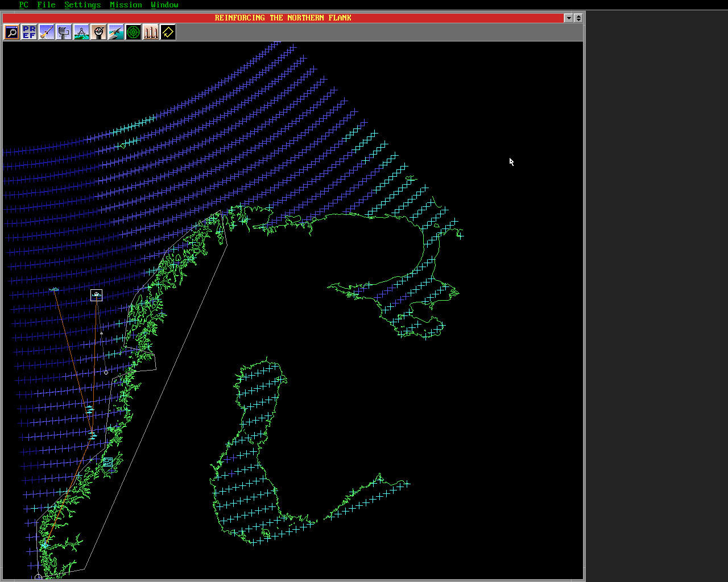Click the red Reinforcing the Northern Flank title bar
The image size is (728, 582).
[283, 18]
